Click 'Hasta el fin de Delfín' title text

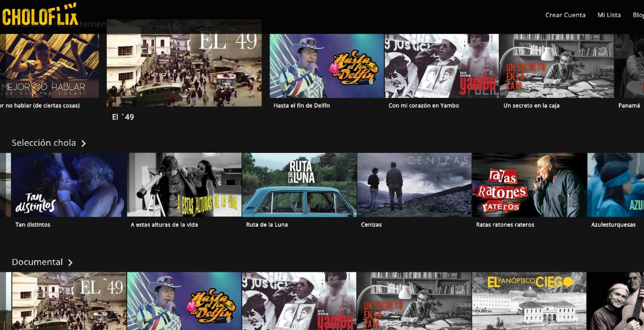302,106
